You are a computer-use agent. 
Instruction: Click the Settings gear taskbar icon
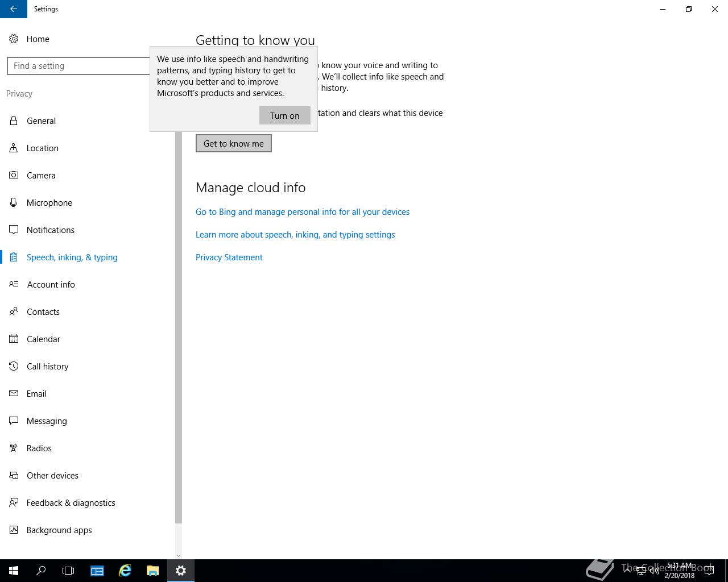(181, 571)
